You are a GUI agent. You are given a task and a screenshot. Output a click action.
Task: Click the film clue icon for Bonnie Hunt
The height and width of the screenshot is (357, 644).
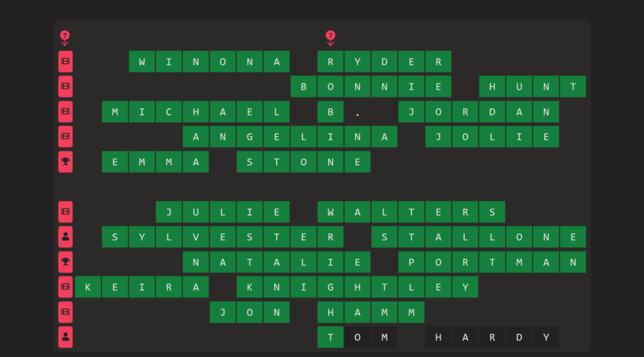(65, 87)
